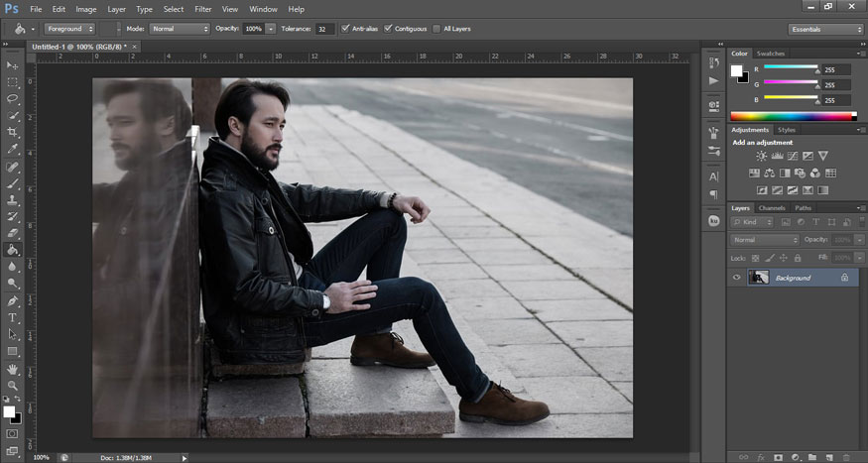868x463 pixels.
Task: Open the Color panel flyout menu
Action: click(x=860, y=54)
